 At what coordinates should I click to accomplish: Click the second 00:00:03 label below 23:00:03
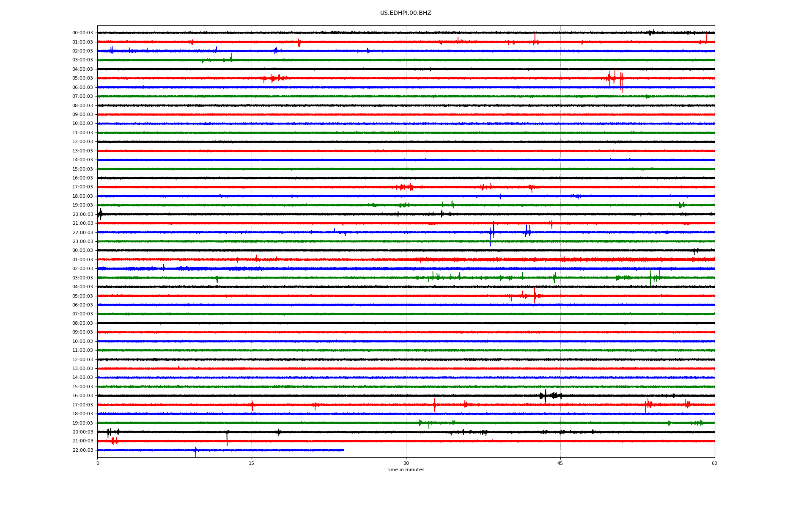[x=82, y=250]
